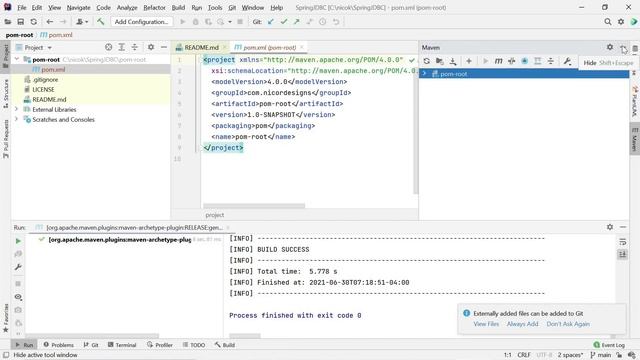
Task: Expand External Libraries node
Action: tap(17, 109)
